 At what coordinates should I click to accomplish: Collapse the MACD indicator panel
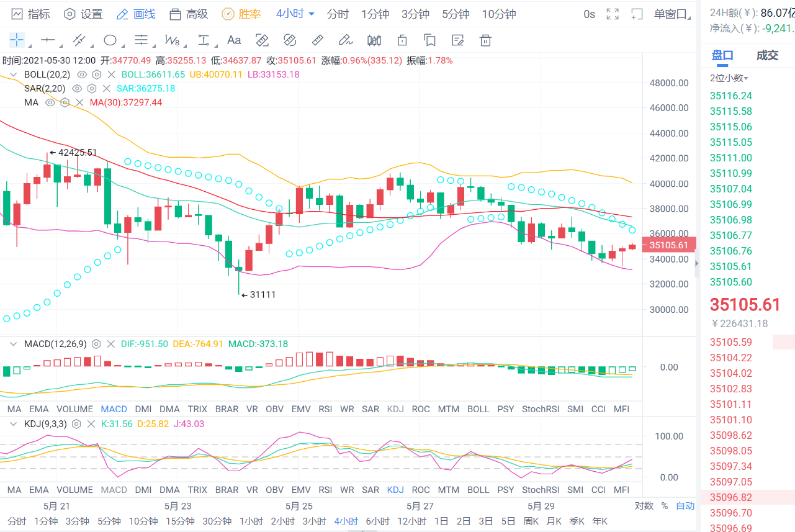coord(14,344)
